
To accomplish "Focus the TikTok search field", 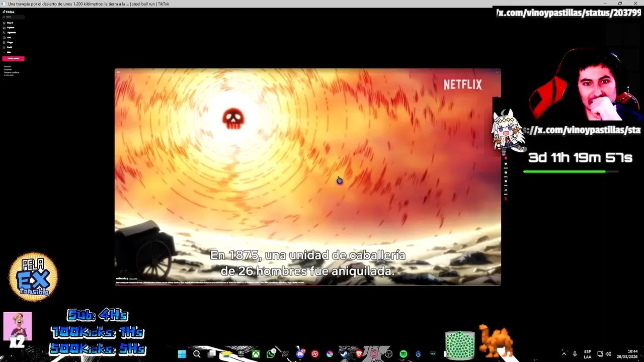I will (14, 17).
